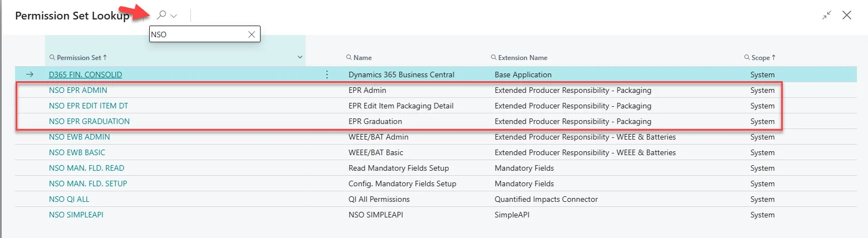The width and height of the screenshot is (868, 238).
Task: Choose NSO EPR GRADUATION permission set
Action: click(x=89, y=121)
